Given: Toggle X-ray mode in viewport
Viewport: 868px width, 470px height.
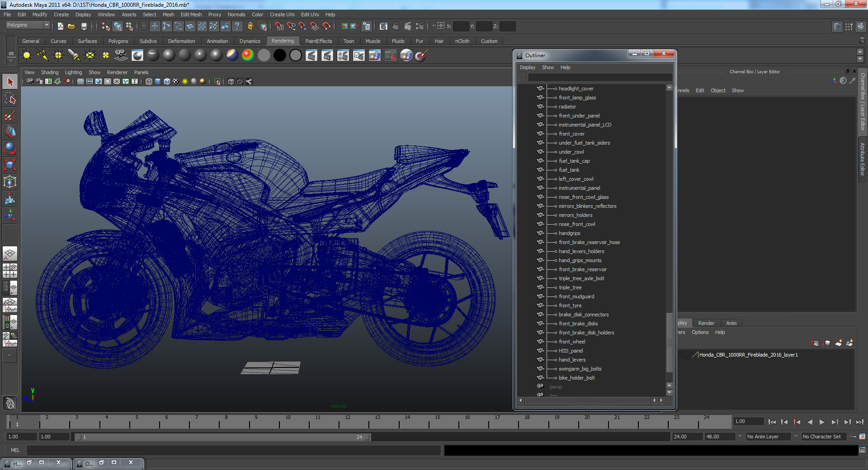Looking at the screenshot, I should [x=231, y=81].
